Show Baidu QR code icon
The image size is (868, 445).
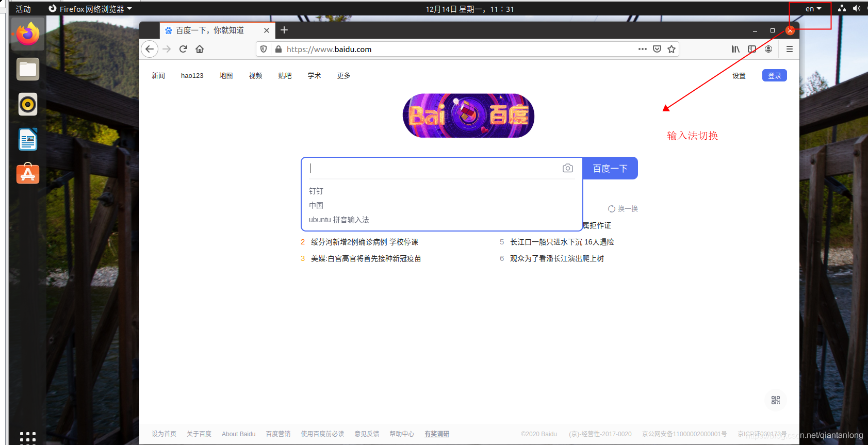tap(776, 400)
